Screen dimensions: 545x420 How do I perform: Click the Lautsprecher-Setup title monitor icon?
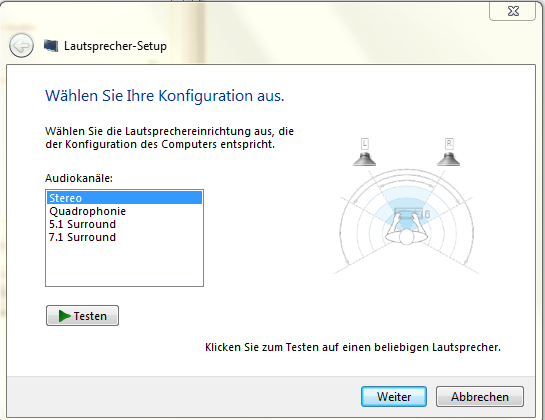click(x=51, y=46)
